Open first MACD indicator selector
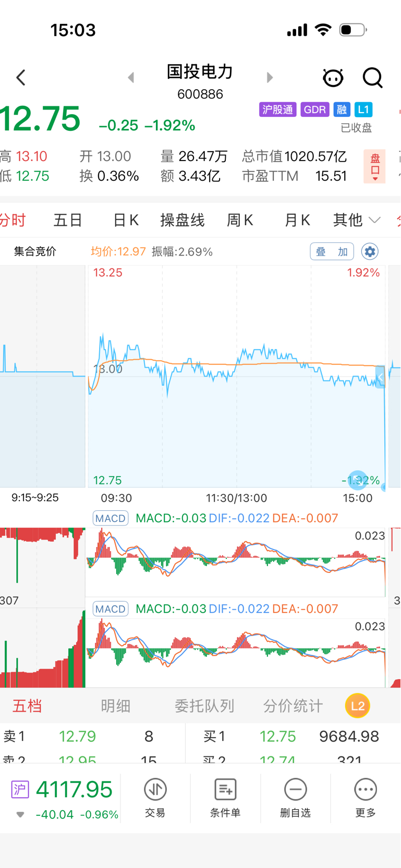 point(111,518)
